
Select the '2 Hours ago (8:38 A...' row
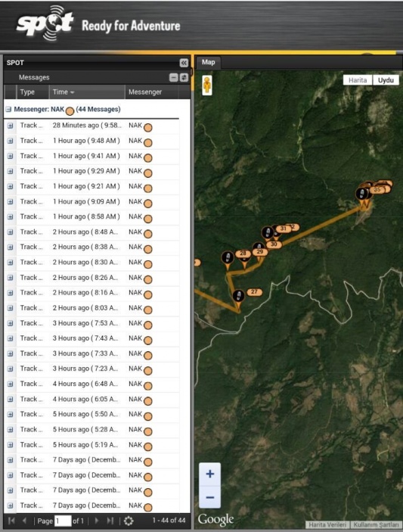[91, 247]
